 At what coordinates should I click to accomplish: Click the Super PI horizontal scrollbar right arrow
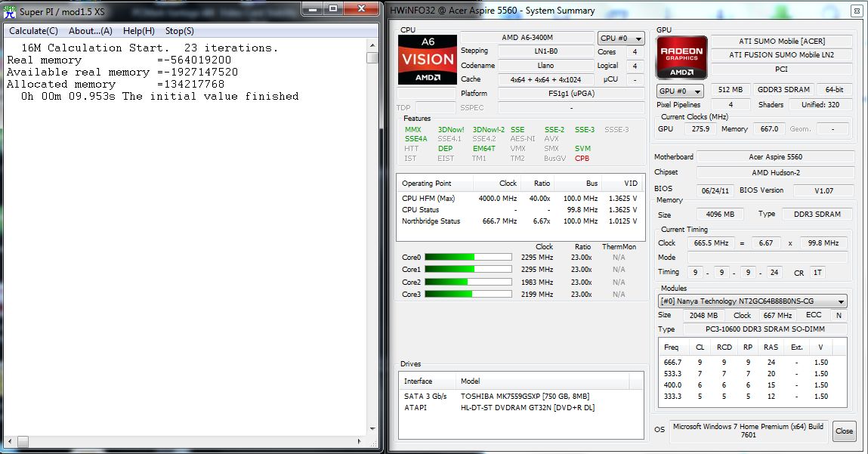(360, 441)
